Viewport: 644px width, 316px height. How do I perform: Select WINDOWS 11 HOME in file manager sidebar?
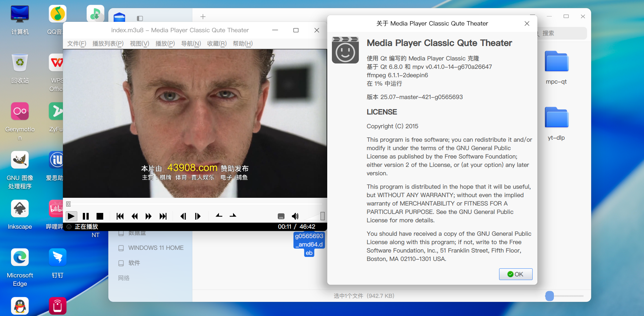[151, 248]
